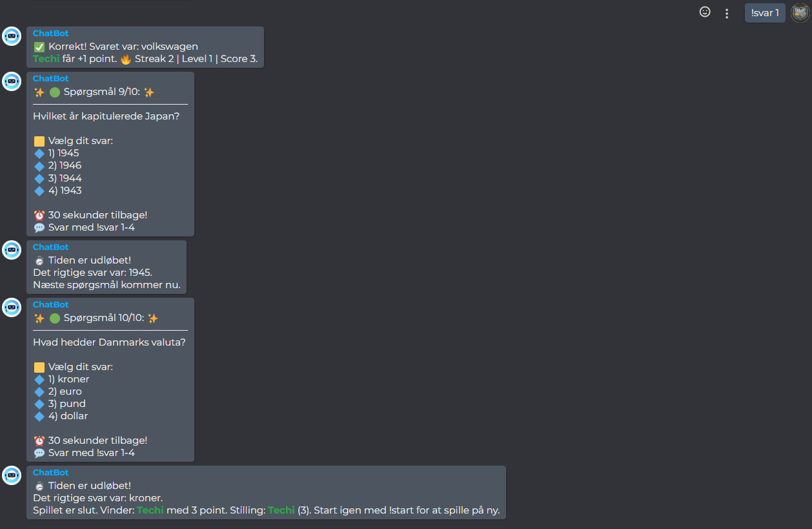The width and height of the screenshot is (812, 529).
Task: Click the question text 'Hvilket år kapitulerede Japan?'
Action: coord(107,116)
